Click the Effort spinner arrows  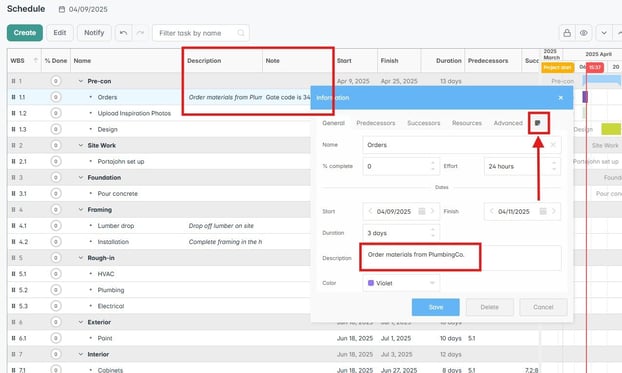point(554,166)
